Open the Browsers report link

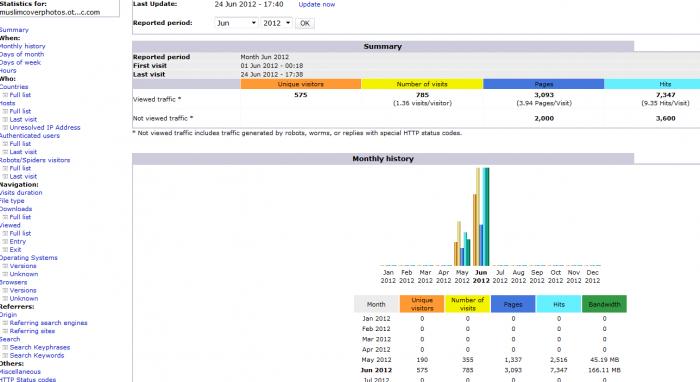[13, 282]
